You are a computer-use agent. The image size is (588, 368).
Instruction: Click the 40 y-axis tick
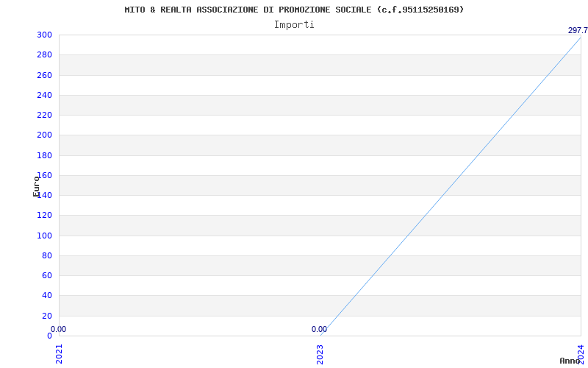coord(47,296)
